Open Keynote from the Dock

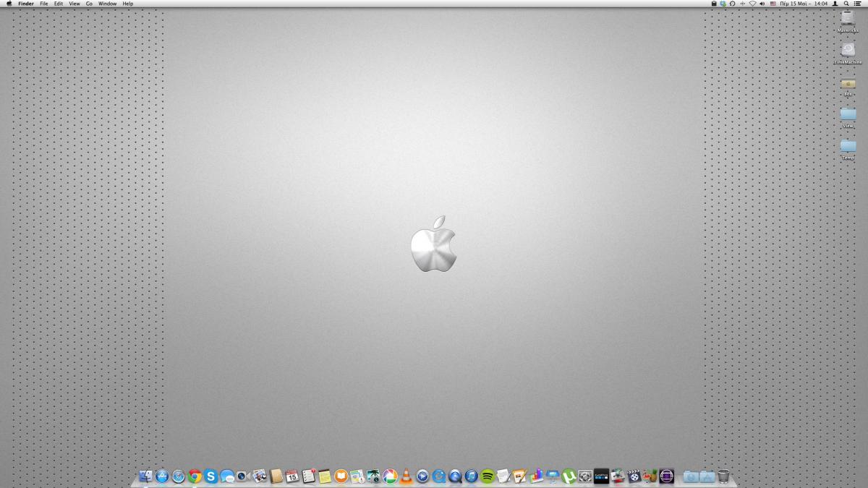pyautogui.click(x=551, y=476)
